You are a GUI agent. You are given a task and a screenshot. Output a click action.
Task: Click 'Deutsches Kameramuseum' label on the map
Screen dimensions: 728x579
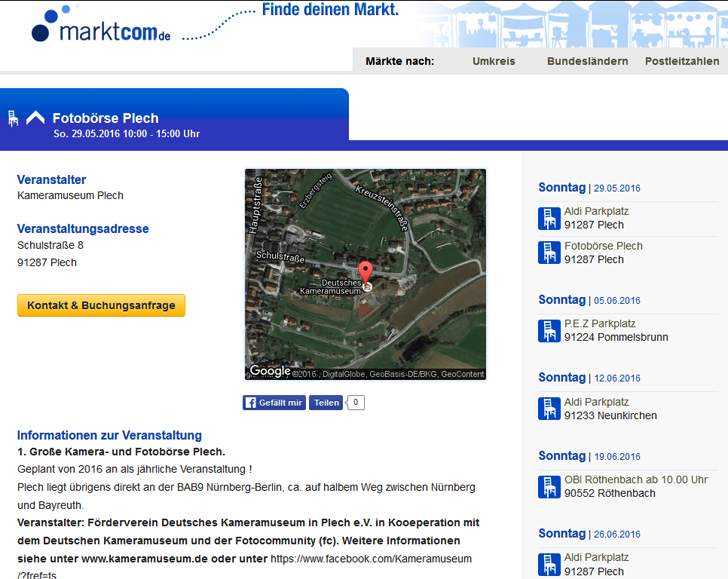click(x=331, y=287)
